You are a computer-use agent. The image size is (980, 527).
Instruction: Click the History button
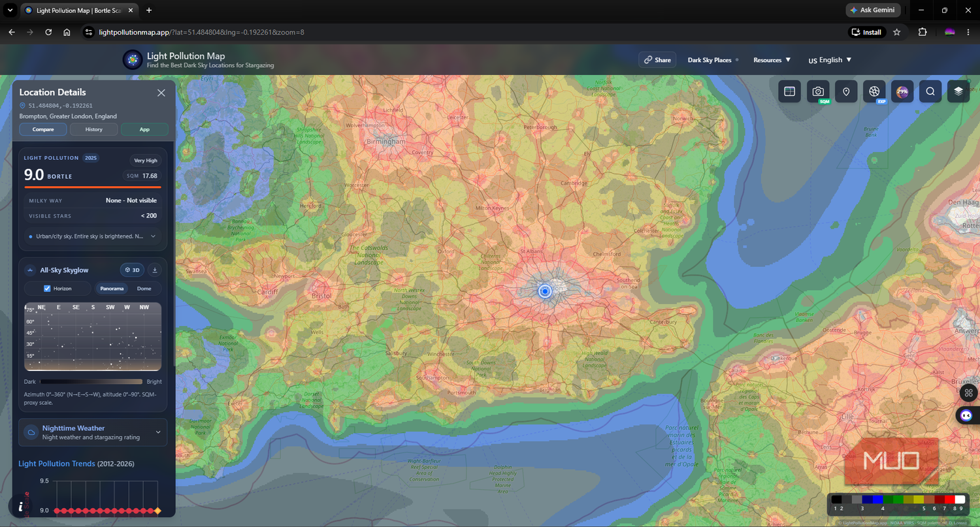[94, 129]
